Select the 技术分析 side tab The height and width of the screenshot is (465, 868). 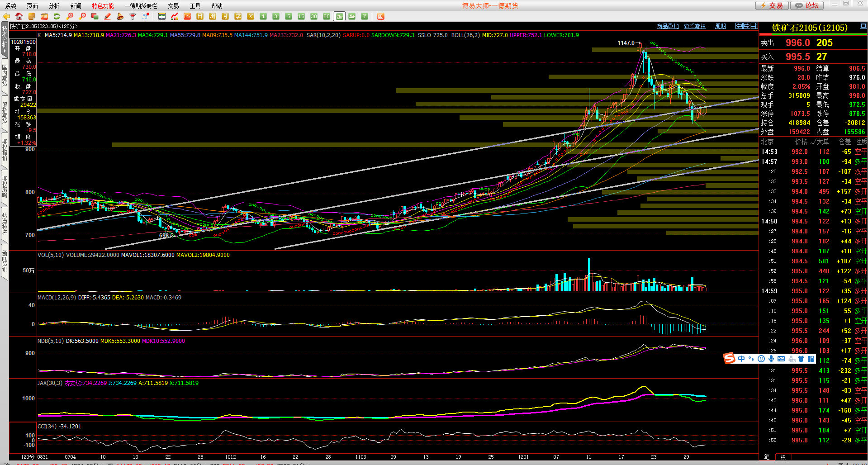[x=5, y=40]
